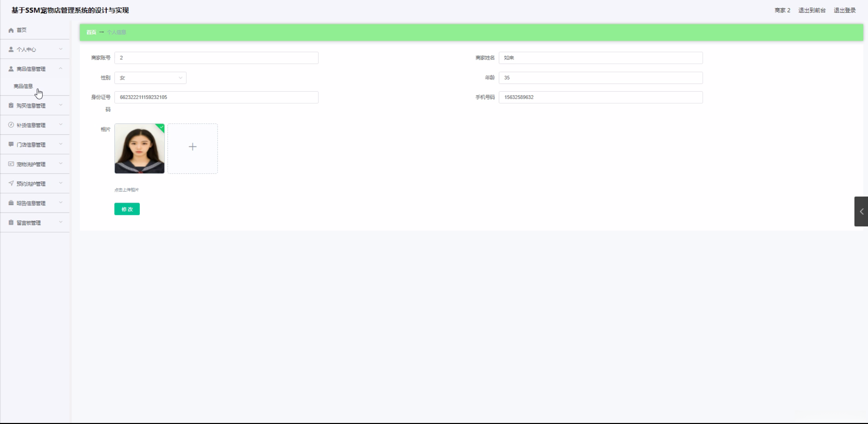
Task: Click the 补货信息管理 clock icon
Action: coord(11,125)
